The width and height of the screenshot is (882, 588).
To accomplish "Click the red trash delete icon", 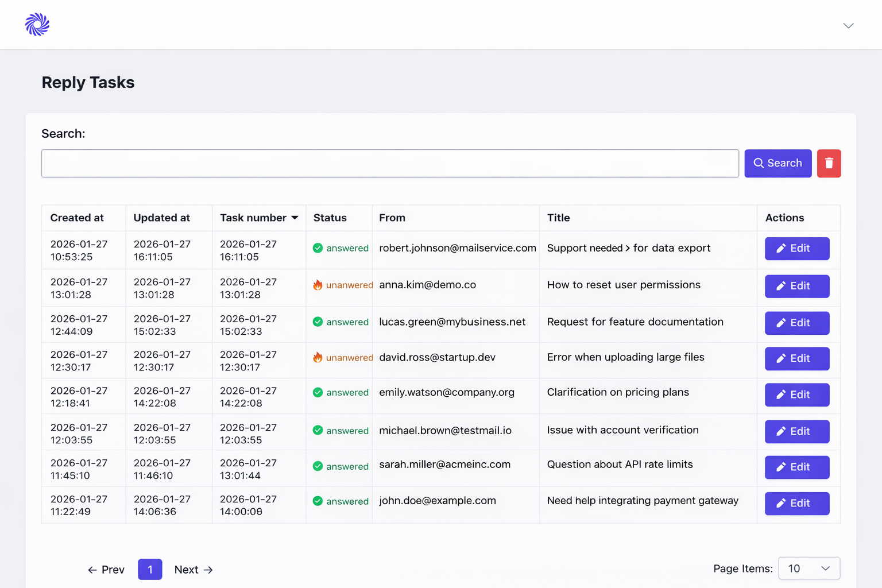I will 829,164.
